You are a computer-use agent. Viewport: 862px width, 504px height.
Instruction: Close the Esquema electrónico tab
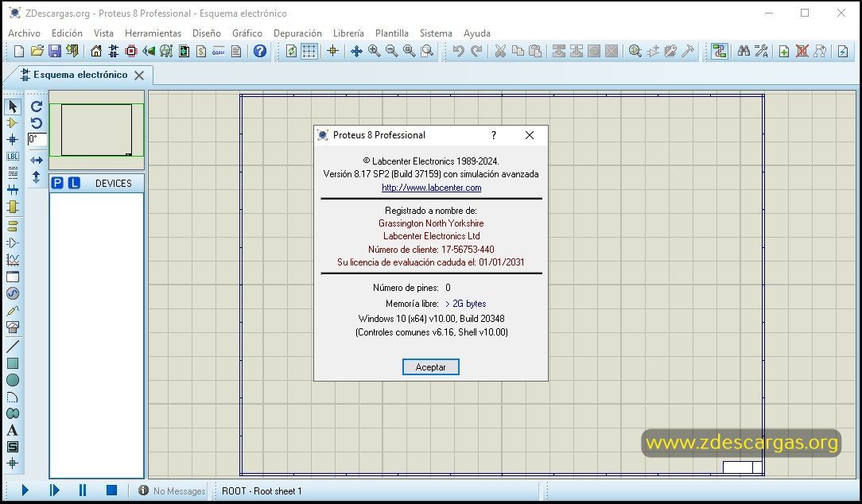(x=139, y=76)
